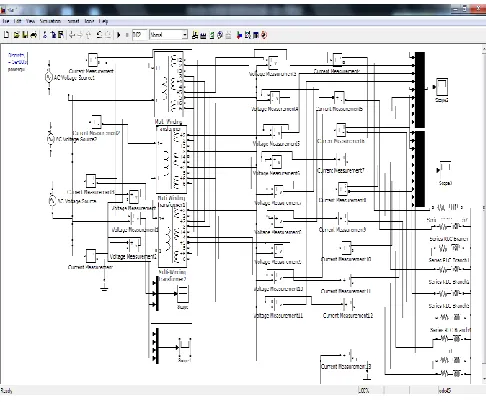Click the Go to parent system icon
The image size is (486, 402).
coord(88,35)
